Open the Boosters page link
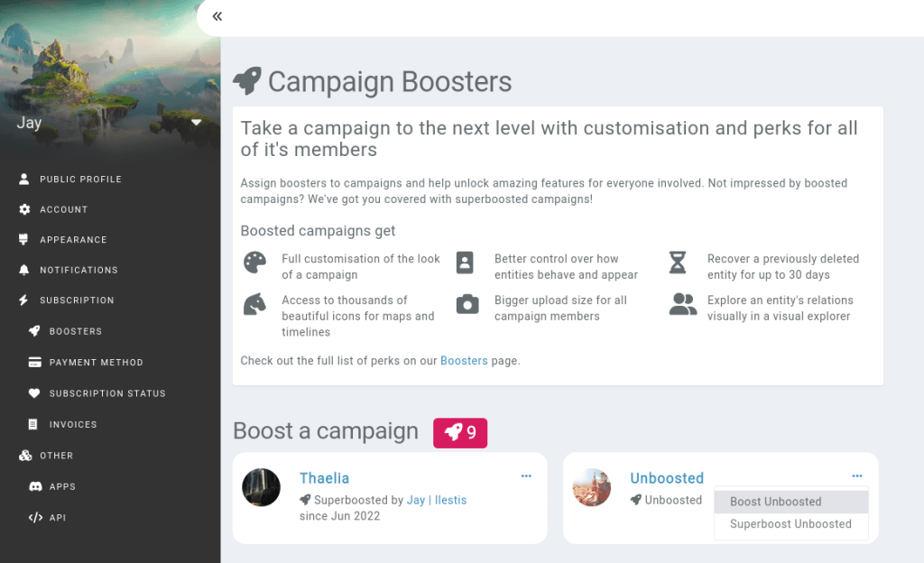This screenshot has height=563, width=924. [464, 360]
